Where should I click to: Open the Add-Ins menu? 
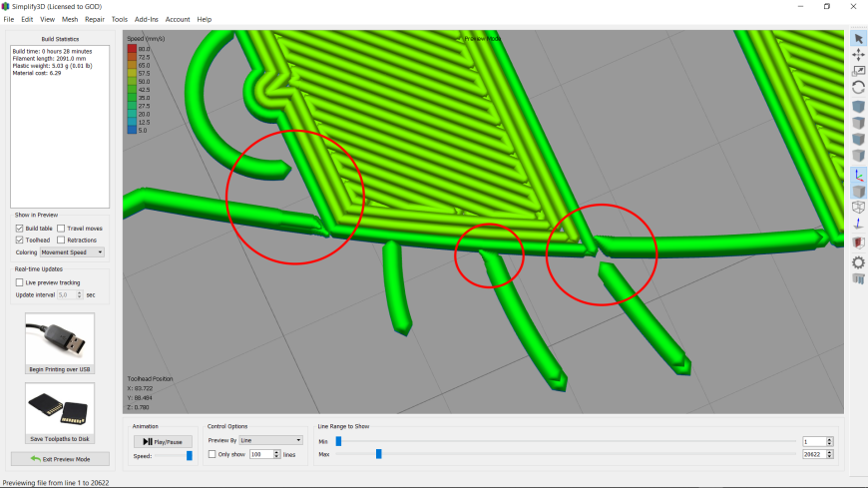pos(146,19)
